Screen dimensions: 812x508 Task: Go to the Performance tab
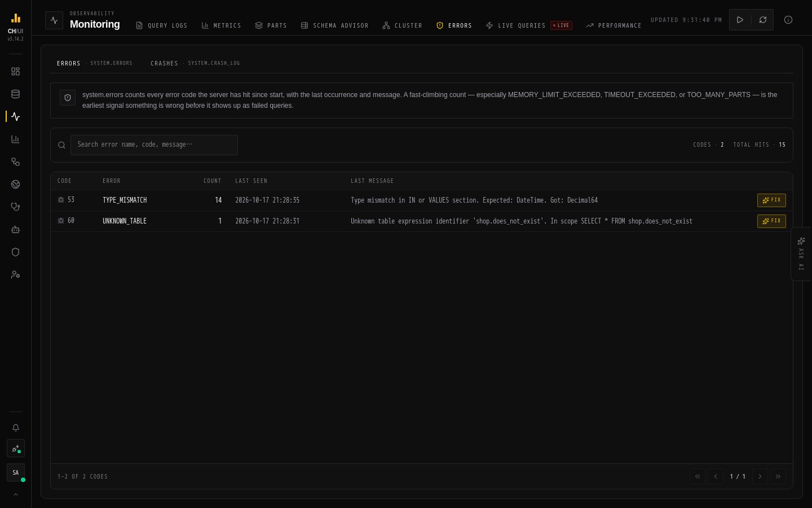click(x=614, y=25)
